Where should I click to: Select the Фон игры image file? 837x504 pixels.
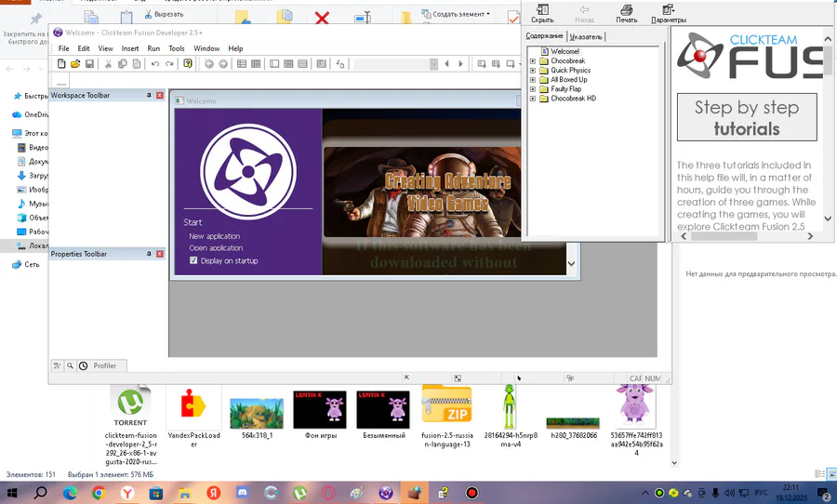tap(320, 415)
